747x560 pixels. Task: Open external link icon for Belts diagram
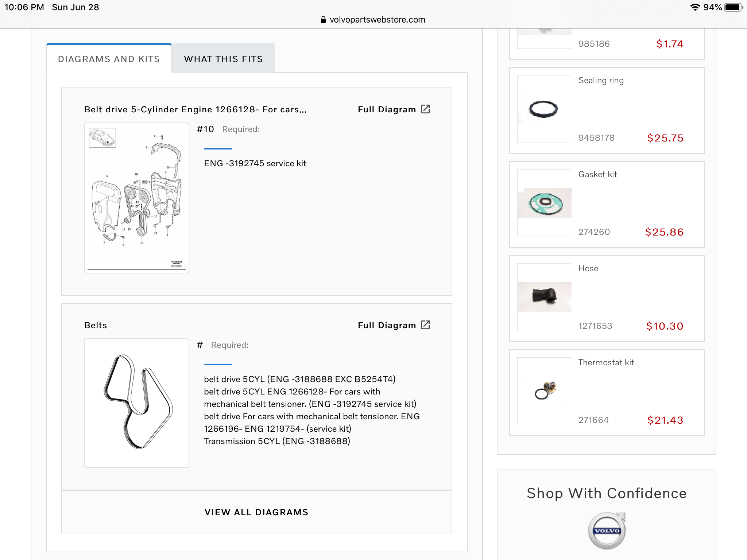tap(425, 325)
